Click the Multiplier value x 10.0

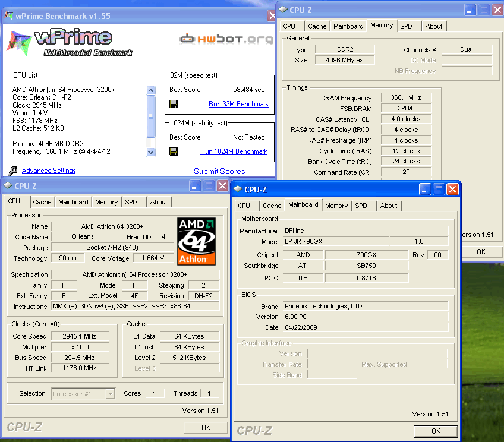pyautogui.click(x=80, y=347)
